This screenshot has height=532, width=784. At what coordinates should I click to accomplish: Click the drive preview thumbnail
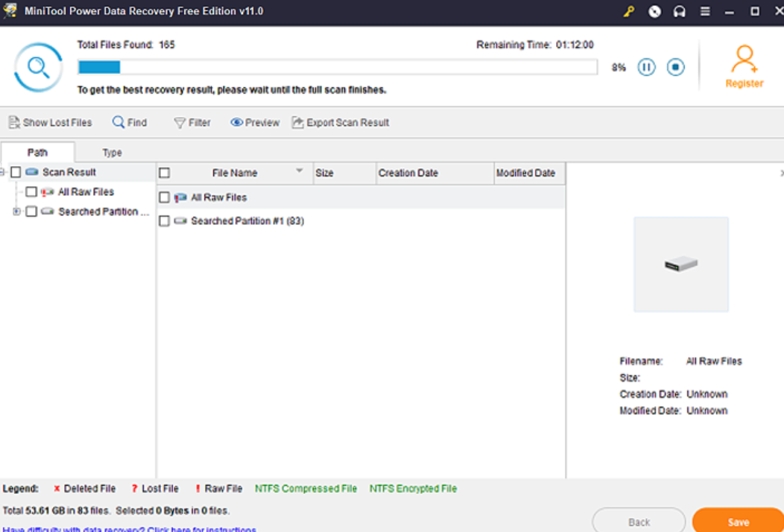point(681,265)
